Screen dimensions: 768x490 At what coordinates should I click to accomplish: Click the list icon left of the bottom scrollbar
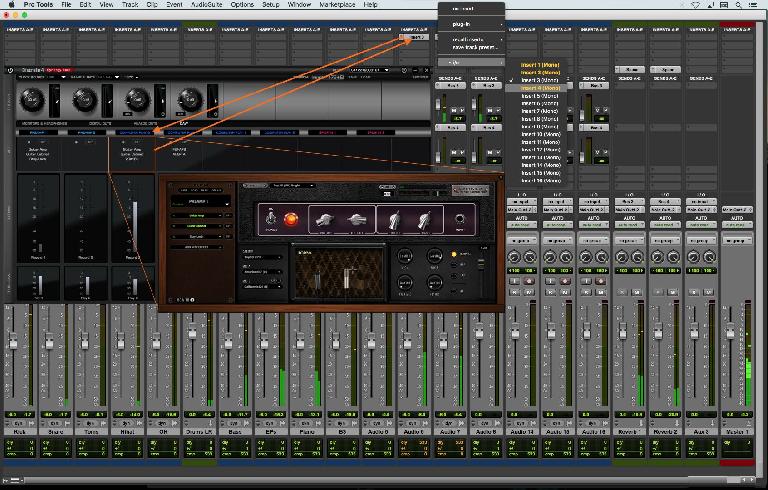pos(15,480)
